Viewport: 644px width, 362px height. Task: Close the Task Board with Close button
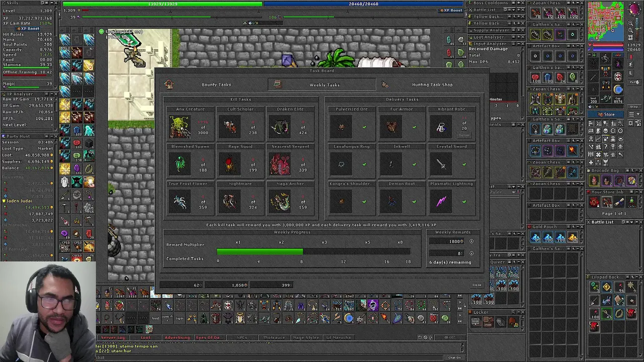476,285
